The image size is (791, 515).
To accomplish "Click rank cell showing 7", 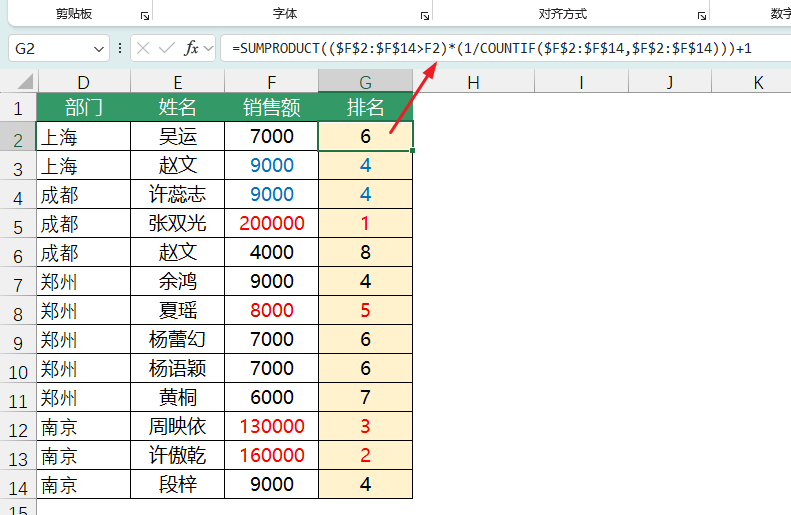I will pos(366,397).
